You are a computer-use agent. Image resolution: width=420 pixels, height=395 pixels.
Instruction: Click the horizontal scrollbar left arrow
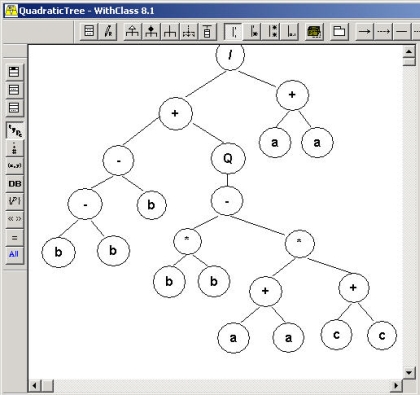pyautogui.click(x=34, y=386)
